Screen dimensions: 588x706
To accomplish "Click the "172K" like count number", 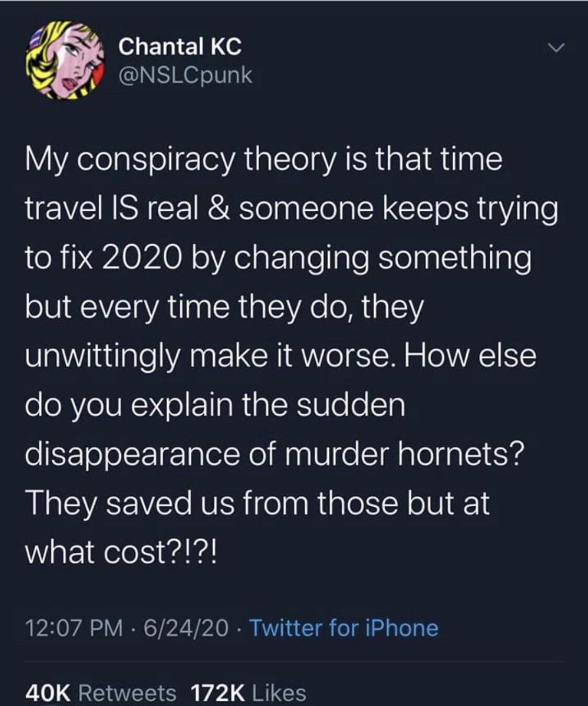I will (217, 692).
